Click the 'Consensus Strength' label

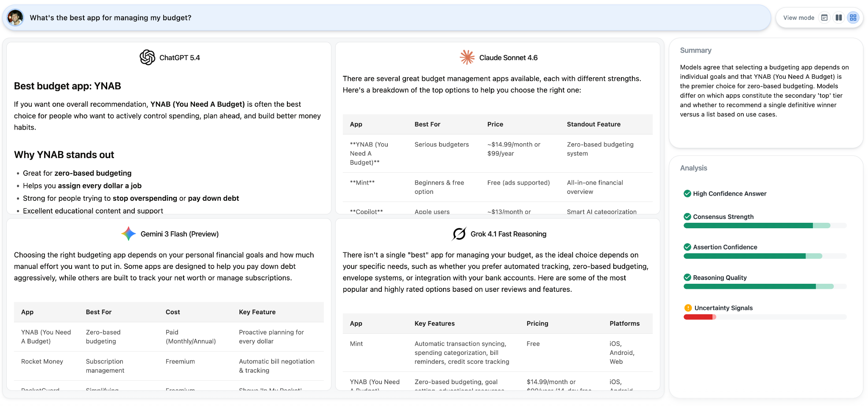(723, 216)
